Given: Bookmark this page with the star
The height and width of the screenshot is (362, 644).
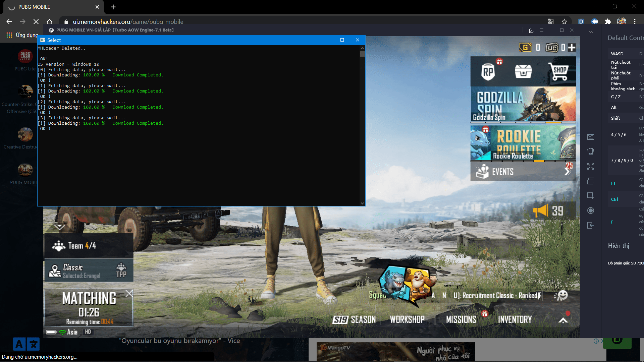Looking at the screenshot, I should coord(565,21).
